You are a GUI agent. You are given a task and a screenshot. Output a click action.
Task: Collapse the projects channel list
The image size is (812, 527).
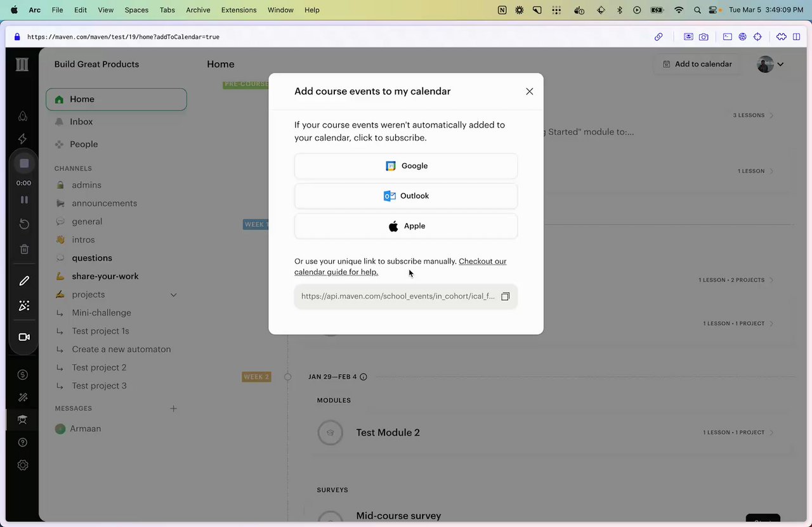tap(174, 295)
